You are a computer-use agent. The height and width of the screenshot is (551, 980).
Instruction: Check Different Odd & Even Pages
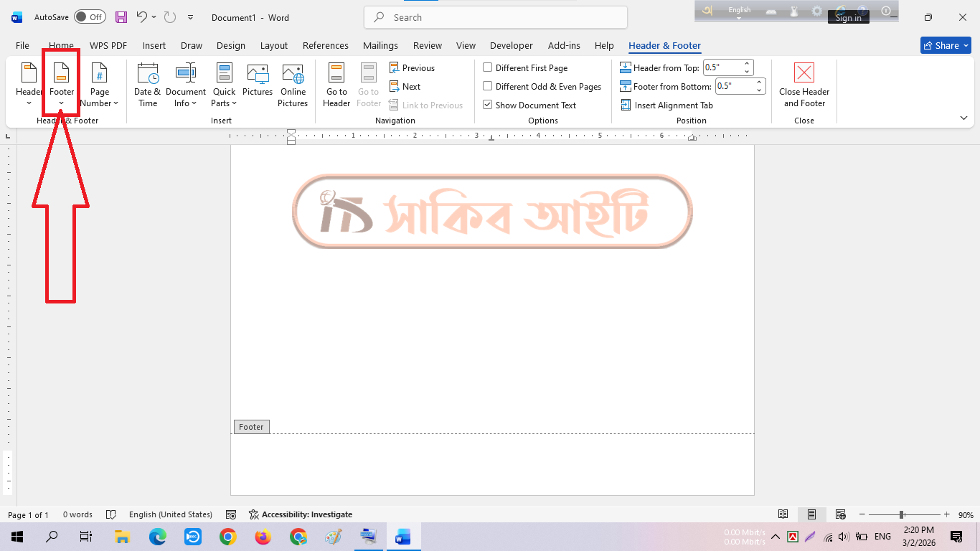click(488, 87)
